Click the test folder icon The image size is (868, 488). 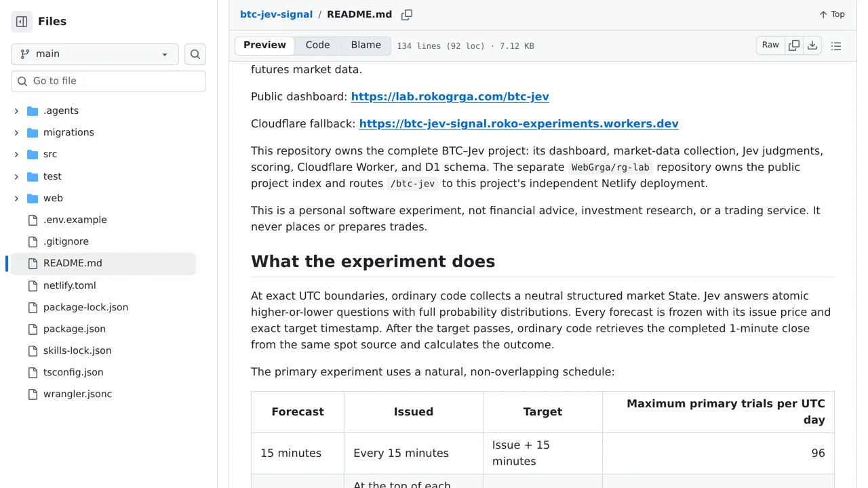click(33, 177)
